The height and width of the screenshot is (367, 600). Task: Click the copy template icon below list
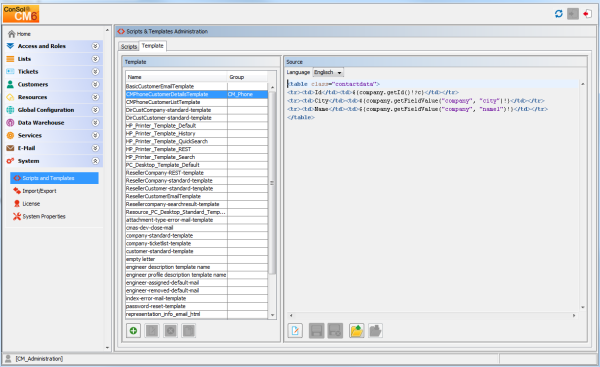click(x=189, y=331)
